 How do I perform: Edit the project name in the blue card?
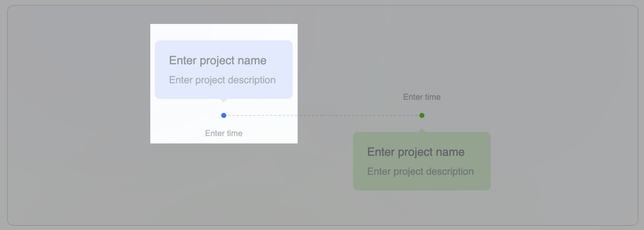click(x=217, y=60)
